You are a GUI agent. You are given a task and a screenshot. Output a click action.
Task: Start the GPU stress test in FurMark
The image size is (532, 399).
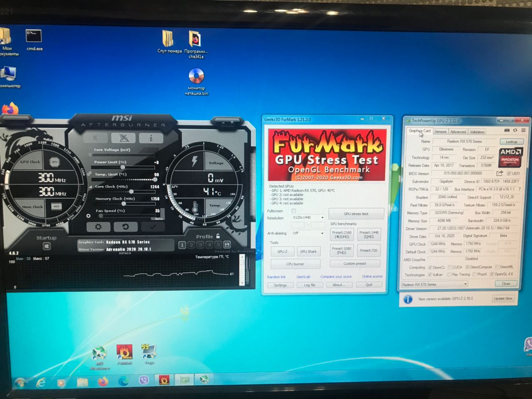pos(356,214)
